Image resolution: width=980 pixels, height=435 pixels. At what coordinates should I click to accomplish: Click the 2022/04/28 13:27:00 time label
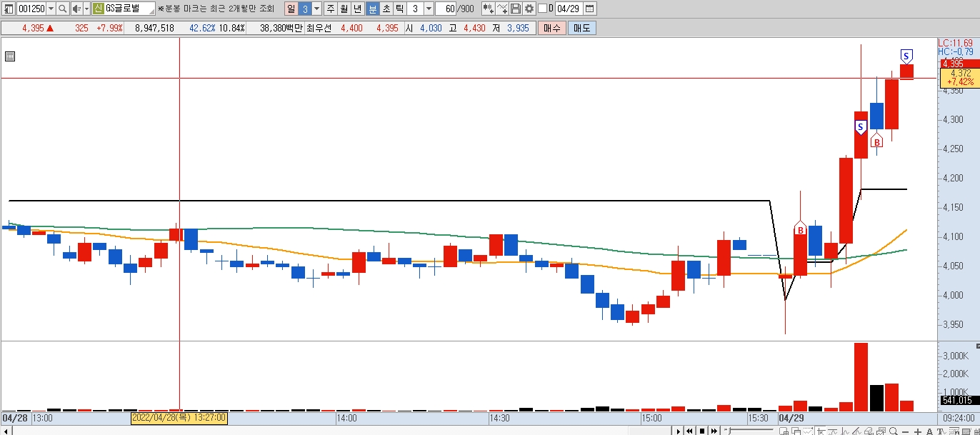pos(179,417)
